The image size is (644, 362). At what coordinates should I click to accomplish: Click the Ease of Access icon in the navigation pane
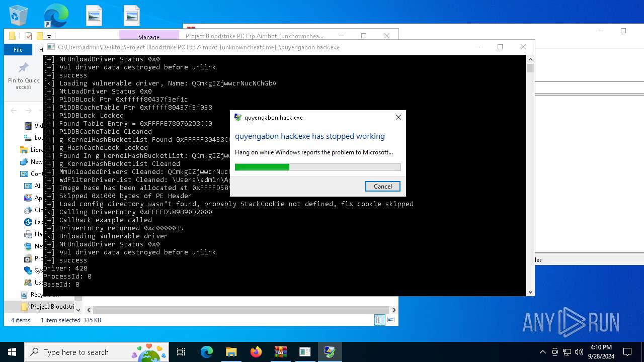coord(28,222)
